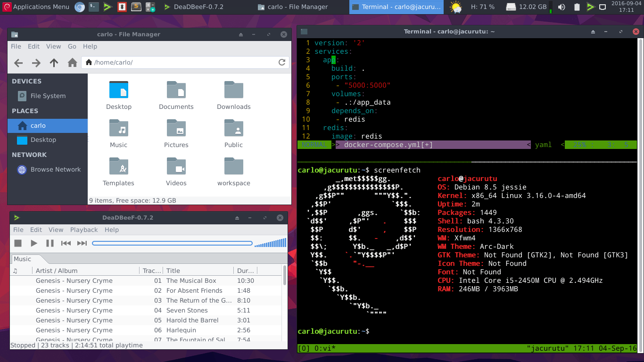Navigate up one directory in File Manager
This screenshot has width=644, height=362.
pyautogui.click(x=54, y=62)
